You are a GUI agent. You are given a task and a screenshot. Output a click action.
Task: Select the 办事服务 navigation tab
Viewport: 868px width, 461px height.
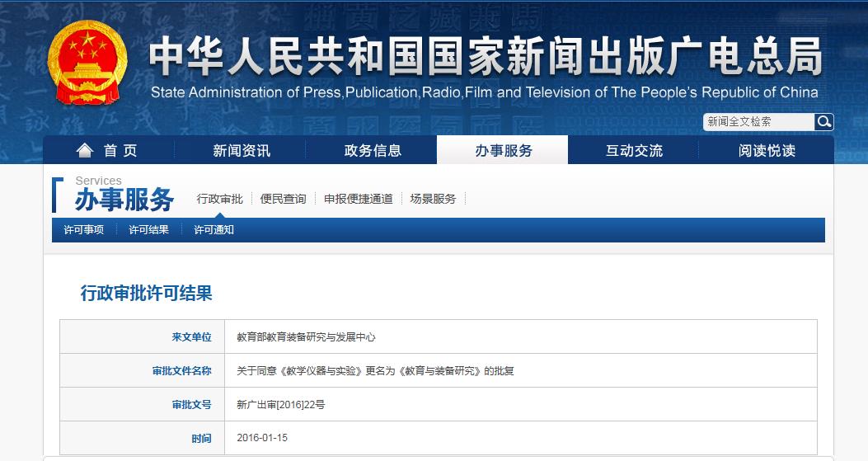tap(503, 150)
